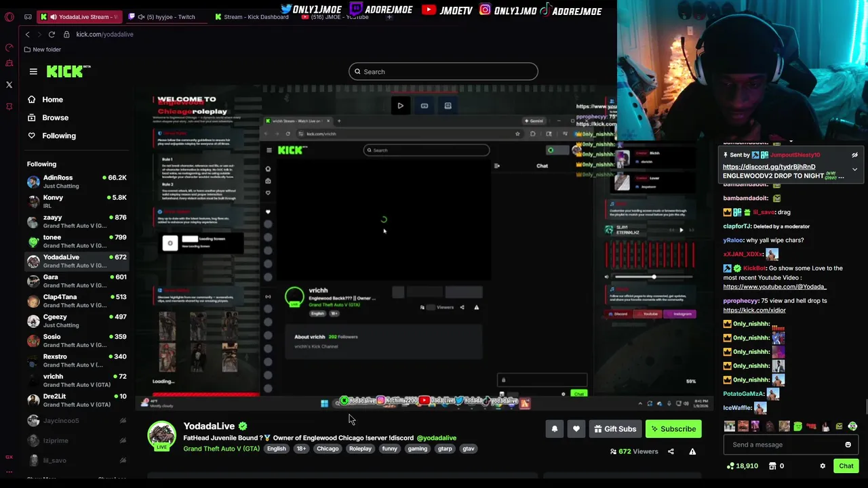The width and height of the screenshot is (868, 488).
Task: Open the X (Twitter) sidebar icon
Action: pyautogui.click(x=9, y=85)
